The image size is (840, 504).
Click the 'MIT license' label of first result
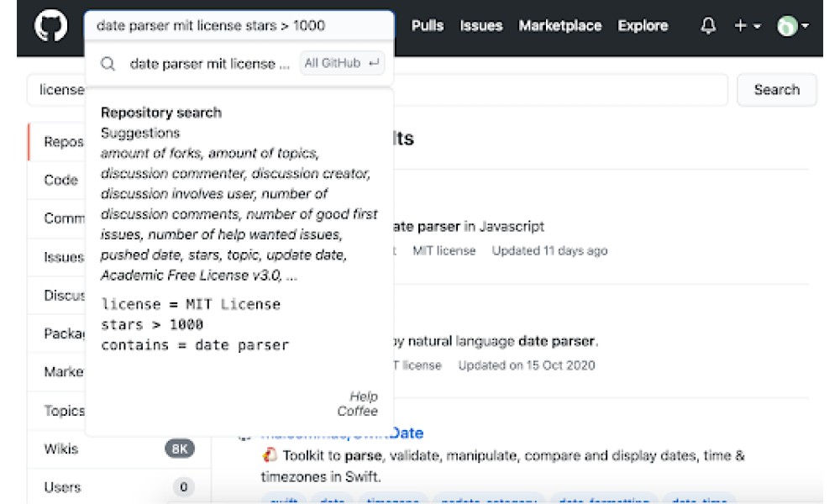[444, 250]
